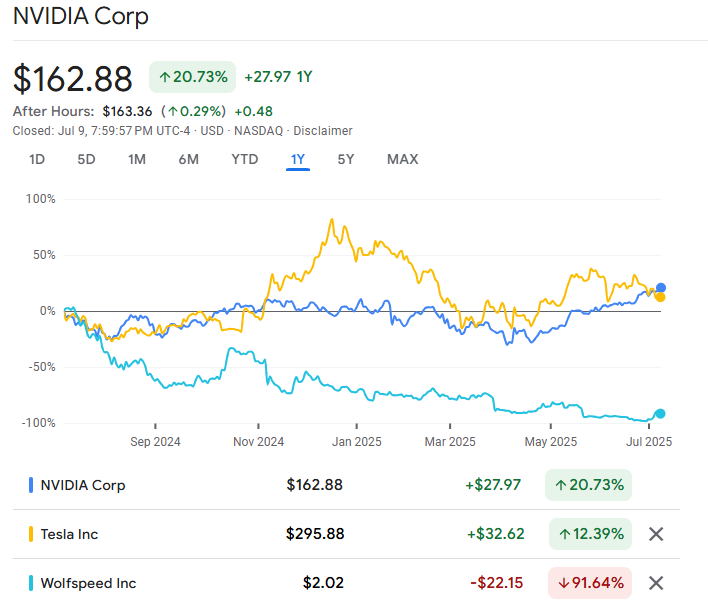Click the yellow Tesla endpoint dot on chart

tap(660, 297)
